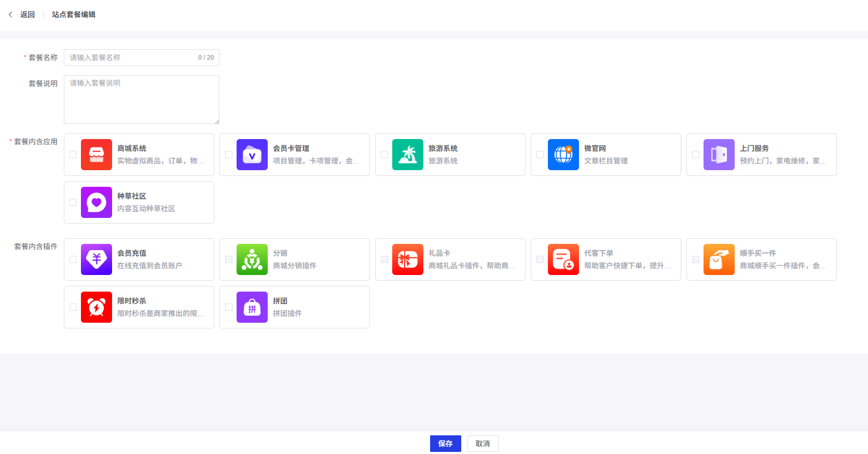The height and width of the screenshot is (454, 868).
Task: Click the 取消 button
Action: [483, 444]
